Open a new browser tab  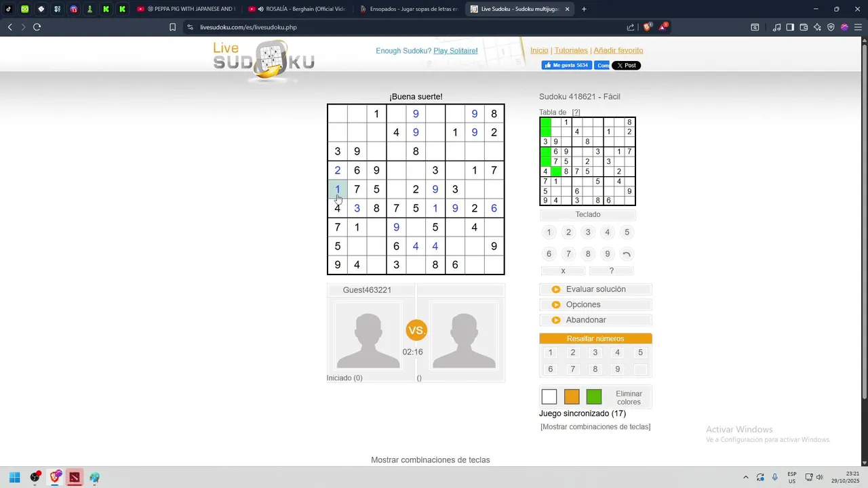pos(584,9)
